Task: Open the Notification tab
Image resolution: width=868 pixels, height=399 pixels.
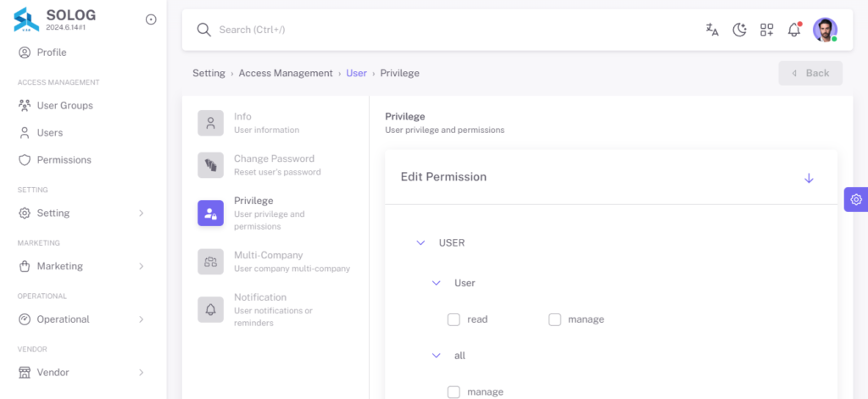Action: tap(275, 310)
